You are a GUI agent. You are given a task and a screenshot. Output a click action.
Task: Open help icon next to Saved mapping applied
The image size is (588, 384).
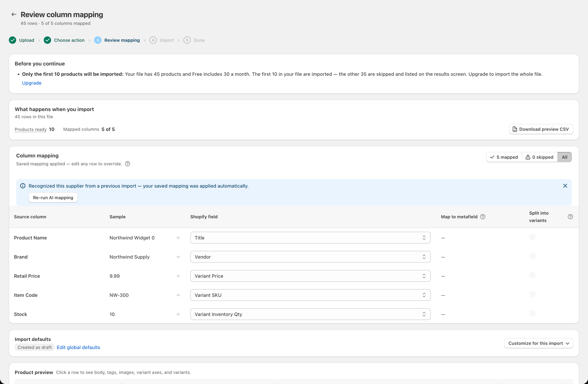(128, 164)
